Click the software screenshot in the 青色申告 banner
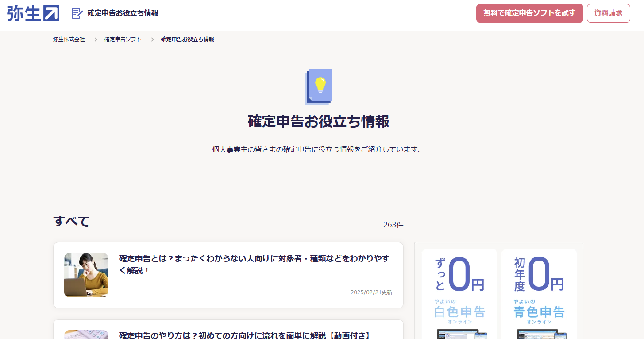 tap(539, 332)
